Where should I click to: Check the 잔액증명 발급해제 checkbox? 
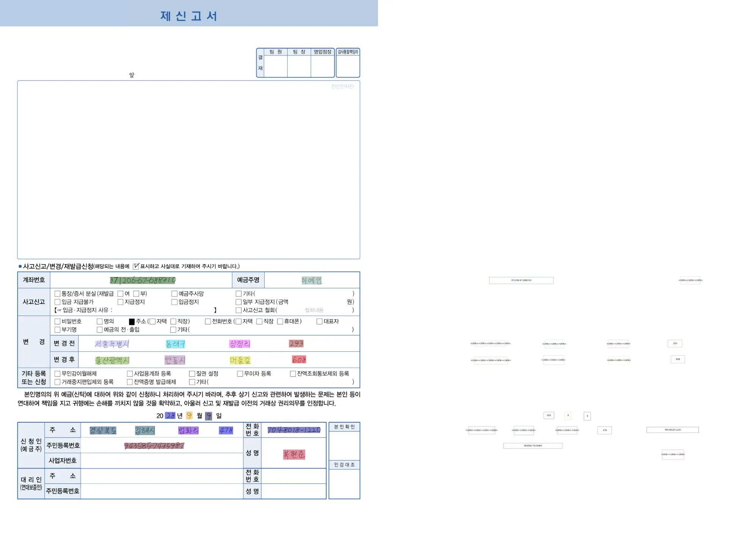tap(130, 382)
